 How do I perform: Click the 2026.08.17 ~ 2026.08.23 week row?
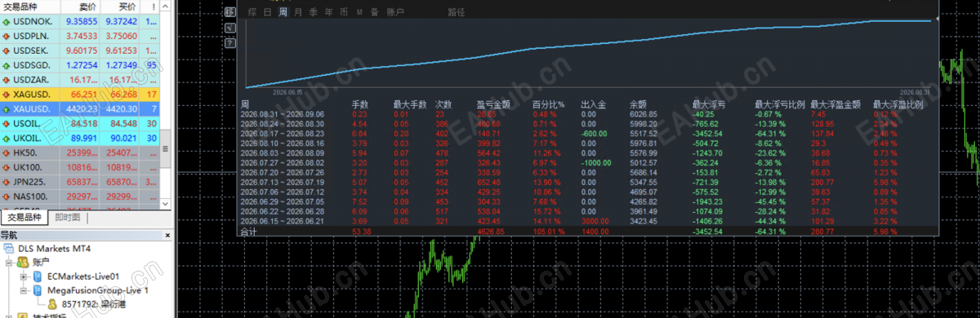click(588, 133)
